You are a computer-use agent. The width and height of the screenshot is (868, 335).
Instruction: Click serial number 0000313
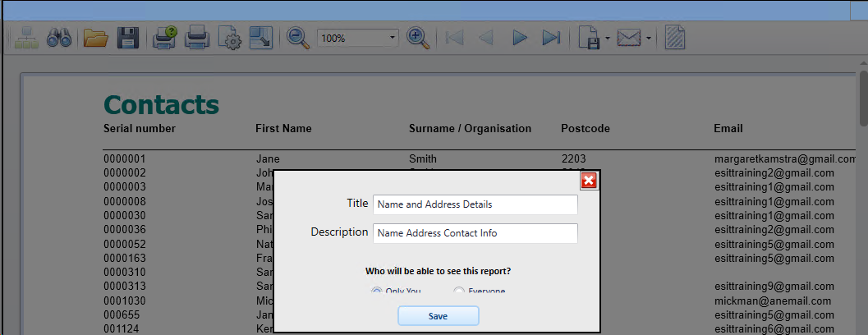125,287
